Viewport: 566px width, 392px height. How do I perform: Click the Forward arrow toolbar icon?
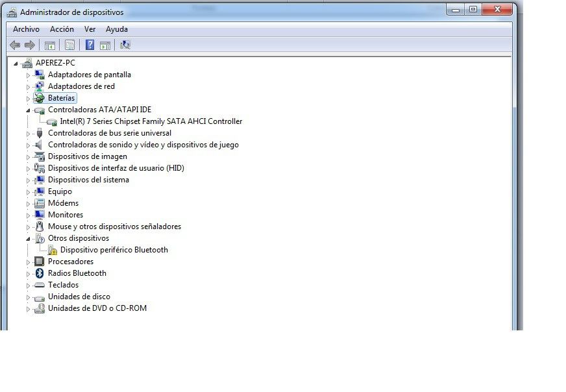[30, 45]
